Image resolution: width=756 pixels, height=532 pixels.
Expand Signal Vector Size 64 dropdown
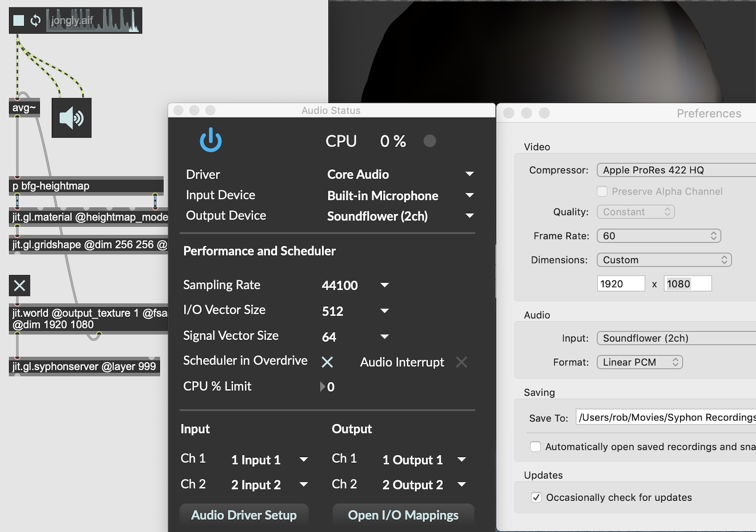coord(355,337)
